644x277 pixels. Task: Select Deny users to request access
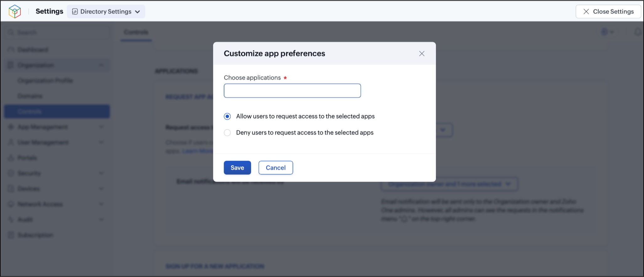click(227, 133)
